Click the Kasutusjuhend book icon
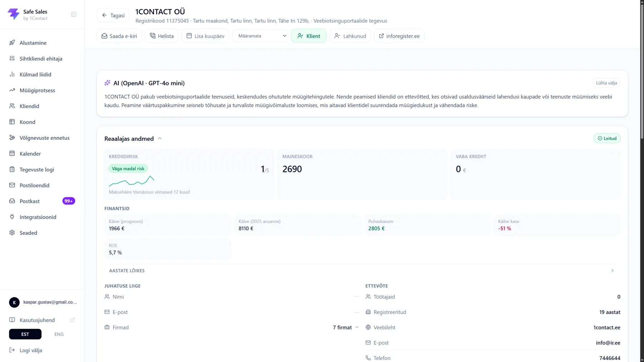Viewport: 644px width, 362px height. (x=12, y=320)
